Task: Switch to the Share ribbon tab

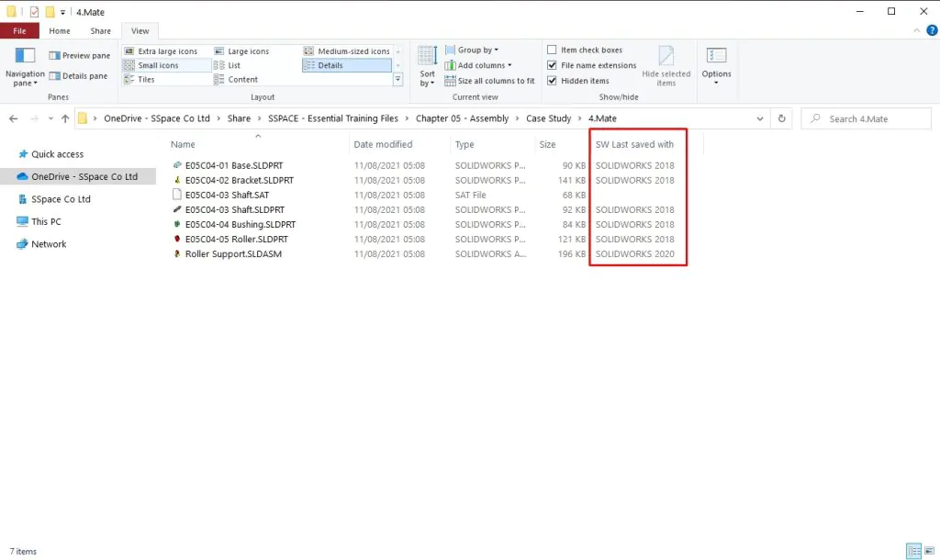Action: (x=100, y=30)
